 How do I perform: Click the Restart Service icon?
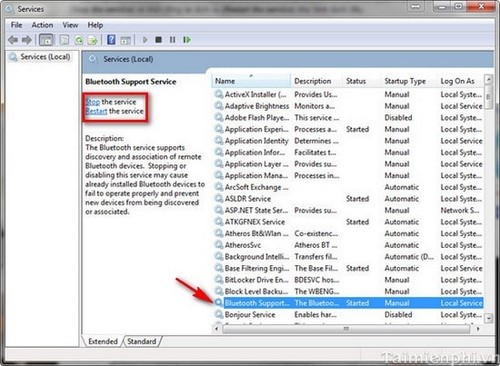(187, 40)
